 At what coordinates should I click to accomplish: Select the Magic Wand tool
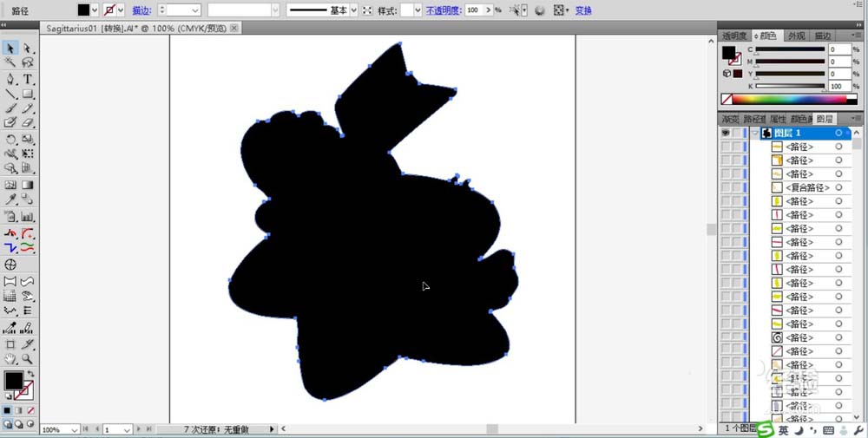(x=10, y=62)
